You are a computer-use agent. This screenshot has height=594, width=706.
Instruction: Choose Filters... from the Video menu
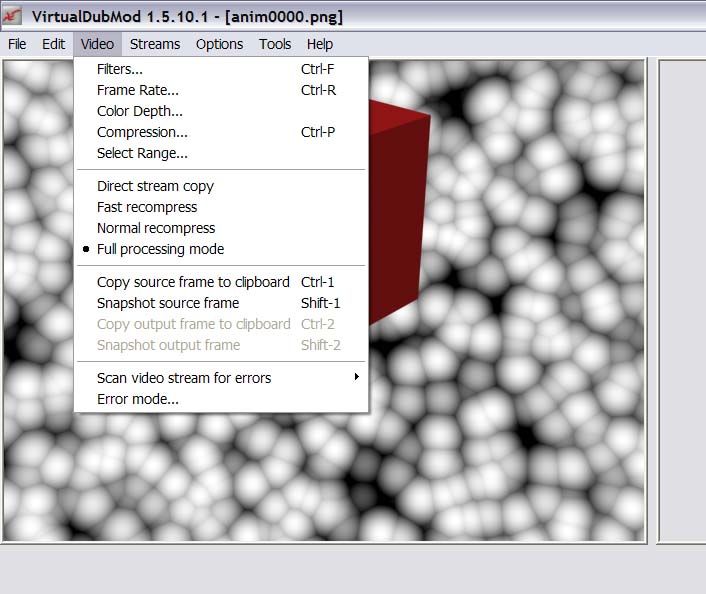point(221,69)
